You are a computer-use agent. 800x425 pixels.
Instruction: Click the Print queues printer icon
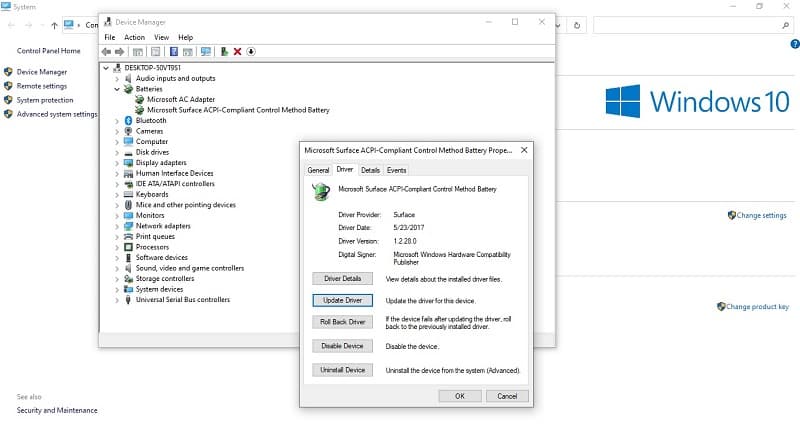point(129,237)
